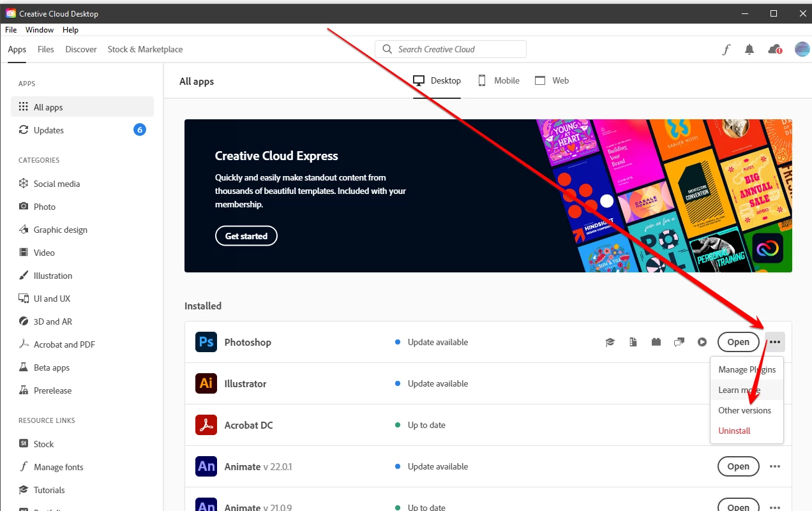812x511 pixels.
Task: Open Manage fonts resource link
Action: click(x=59, y=467)
